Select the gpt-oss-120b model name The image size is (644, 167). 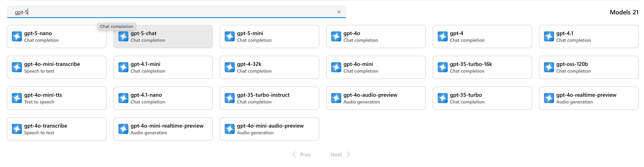coord(572,64)
